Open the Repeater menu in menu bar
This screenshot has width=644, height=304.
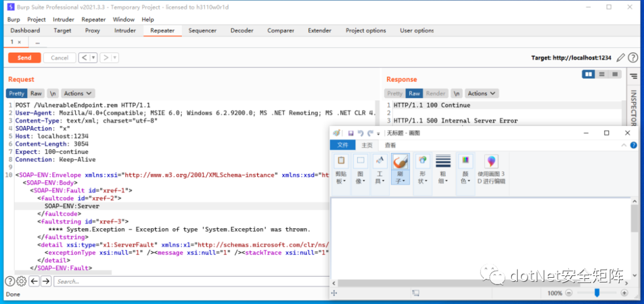[x=94, y=19]
